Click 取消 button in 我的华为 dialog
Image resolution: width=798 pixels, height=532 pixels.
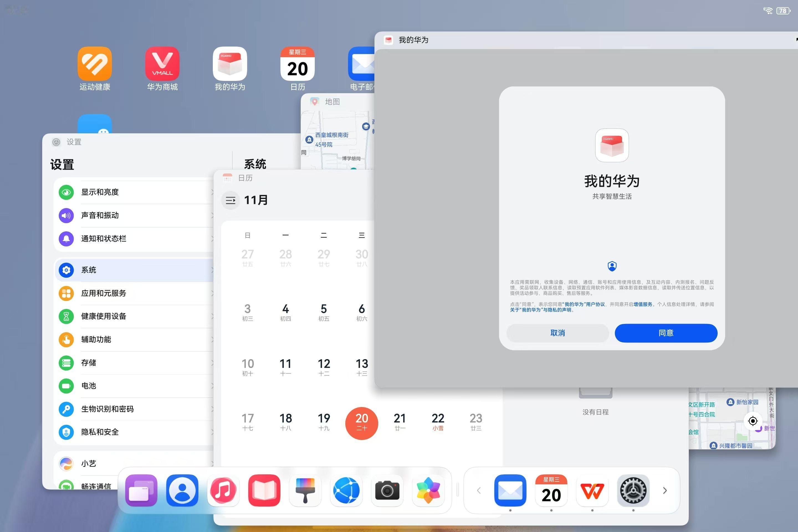[x=558, y=333]
